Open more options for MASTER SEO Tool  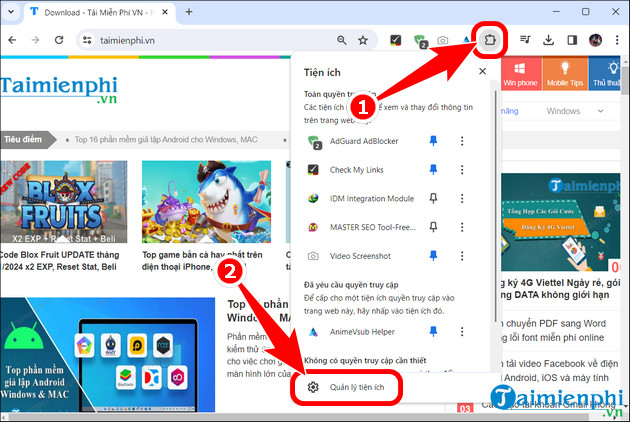point(462,227)
